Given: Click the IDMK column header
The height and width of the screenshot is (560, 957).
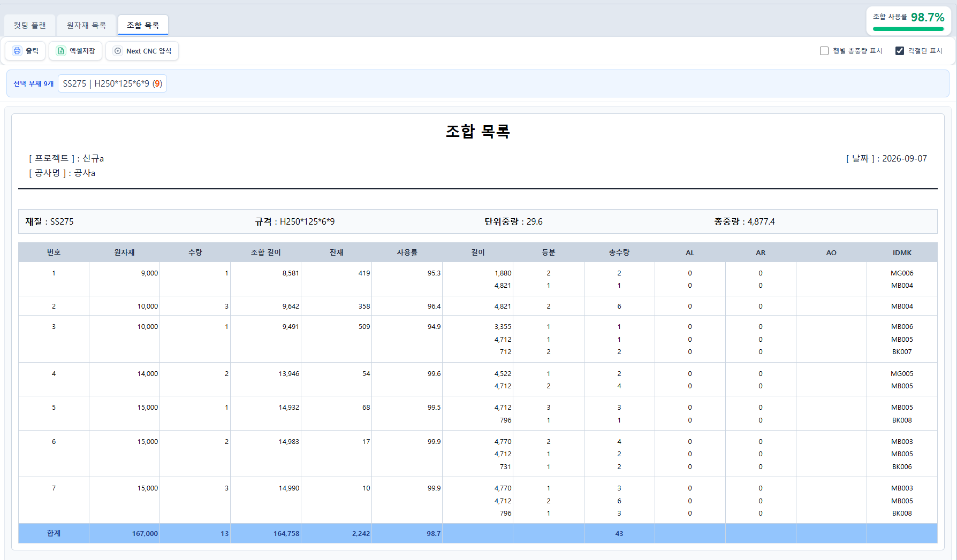Looking at the screenshot, I should 902,252.
